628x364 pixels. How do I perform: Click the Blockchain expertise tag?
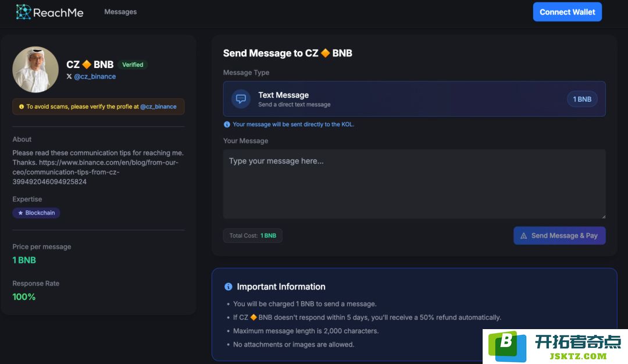37,213
